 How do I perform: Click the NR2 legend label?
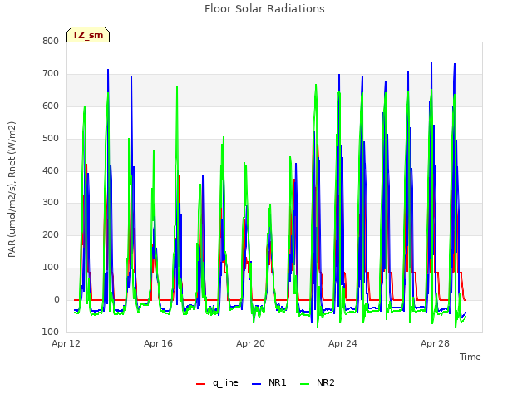pyautogui.click(x=326, y=382)
